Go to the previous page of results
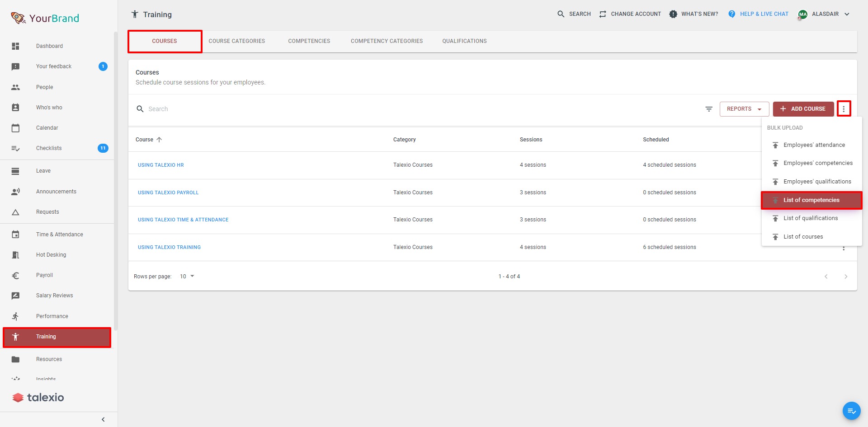868x427 pixels. click(826, 277)
